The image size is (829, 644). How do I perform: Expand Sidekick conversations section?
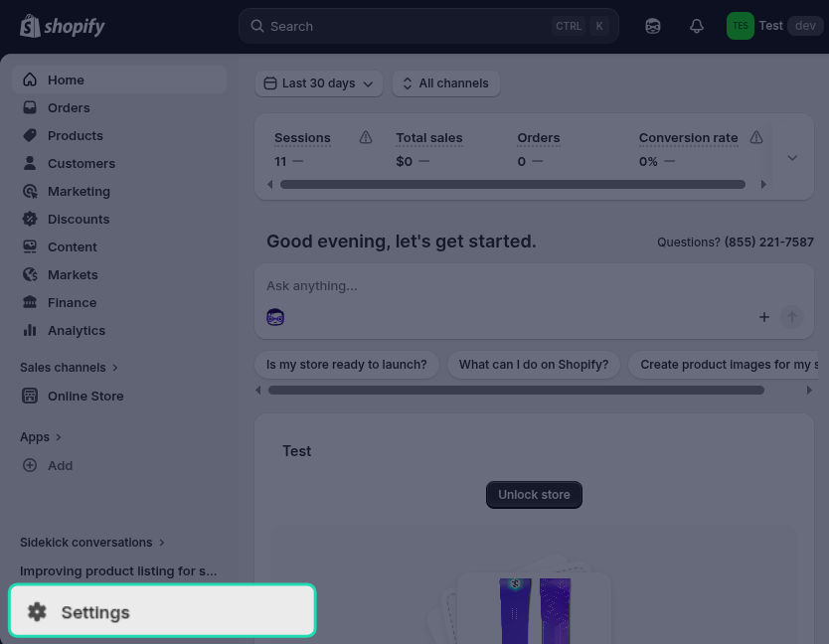92,543
